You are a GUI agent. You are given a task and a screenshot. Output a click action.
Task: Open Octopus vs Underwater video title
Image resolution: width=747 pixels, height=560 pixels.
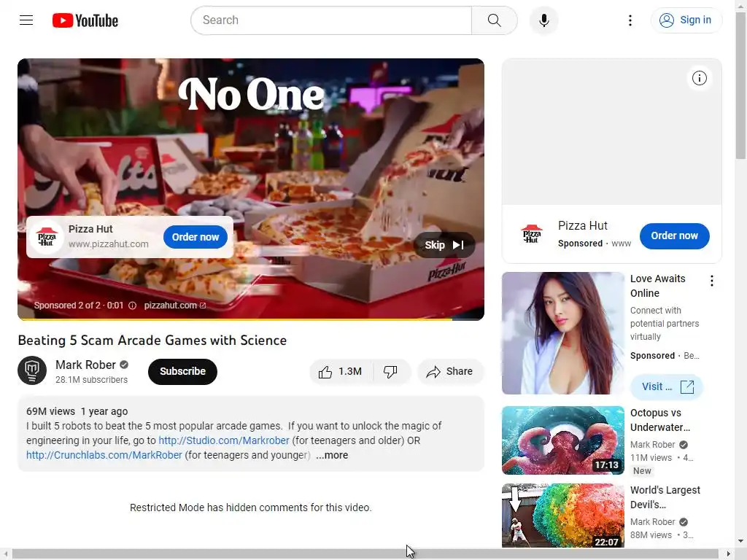(659, 420)
